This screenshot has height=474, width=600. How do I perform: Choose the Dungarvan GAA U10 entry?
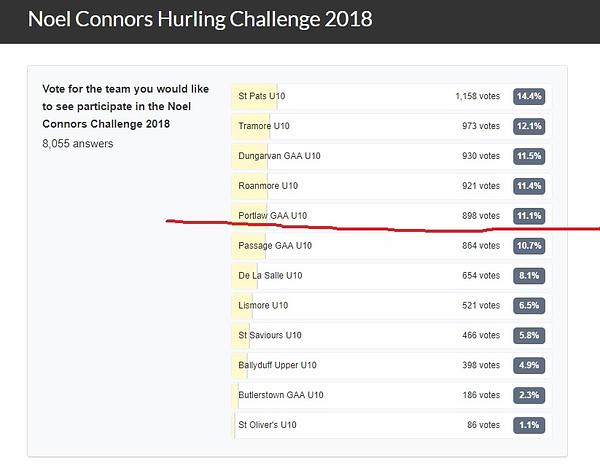tap(391, 156)
